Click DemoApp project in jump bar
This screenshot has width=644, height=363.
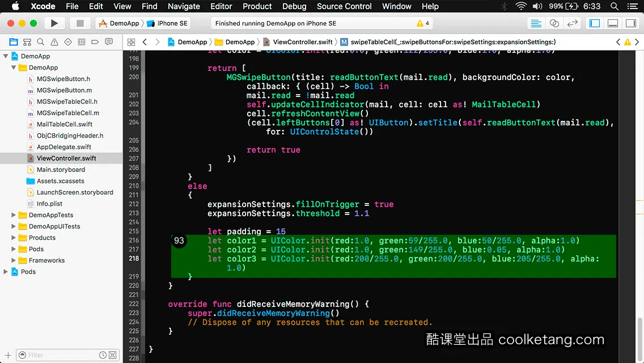coord(187,42)
